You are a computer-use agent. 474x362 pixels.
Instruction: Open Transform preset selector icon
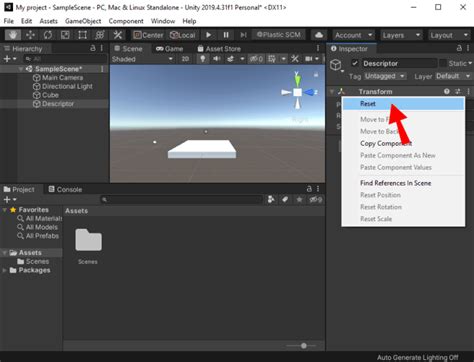tap(458, 91)
